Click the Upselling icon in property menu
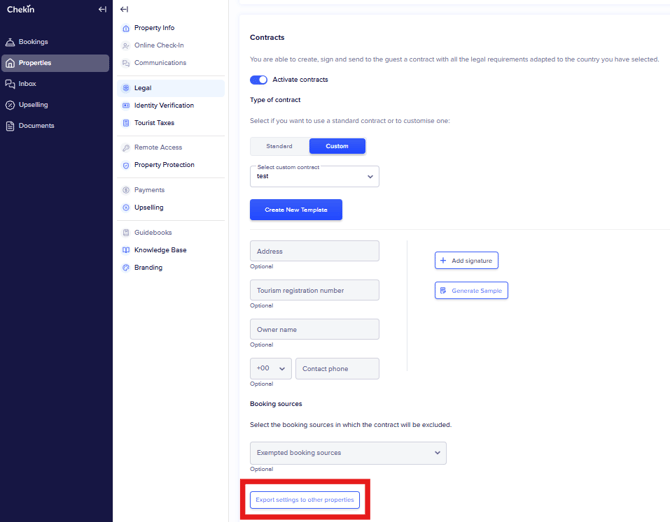 tap(126, 208)
